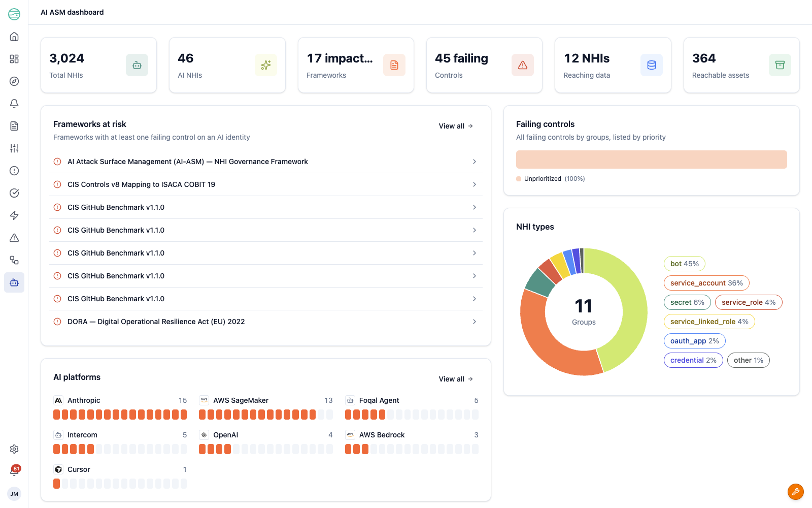Screen dimensions: 812x508
Task: Expand the last CIS GitHub Benchmark row chevron
Action: pyautogui.click(x=475, y=299)
